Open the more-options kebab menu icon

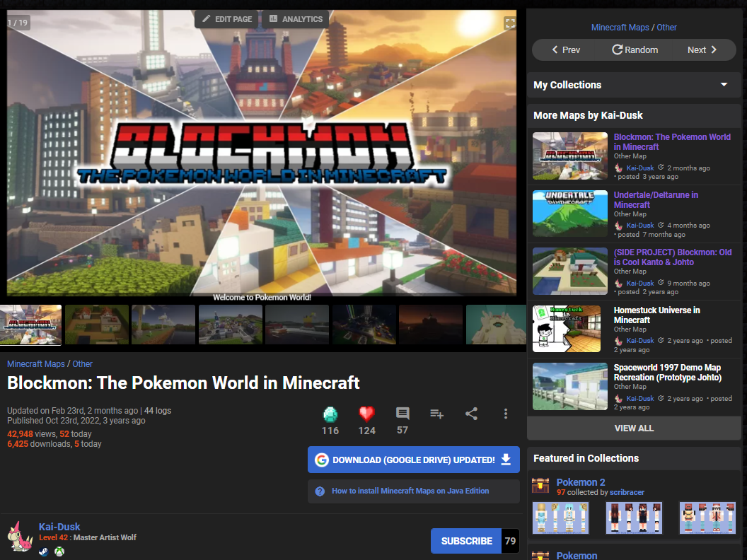[506, 414]
